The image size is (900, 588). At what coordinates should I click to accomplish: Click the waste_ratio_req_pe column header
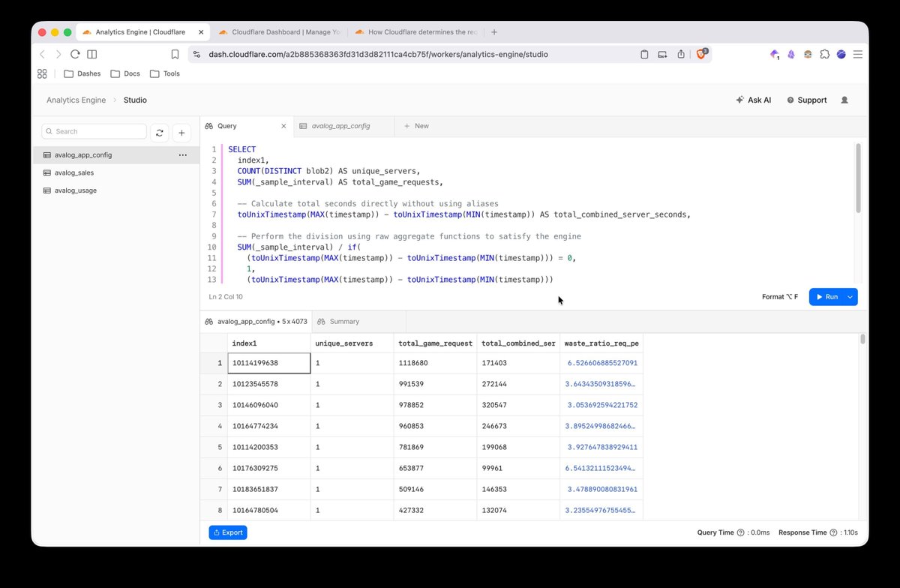click(x=601, y=343)
